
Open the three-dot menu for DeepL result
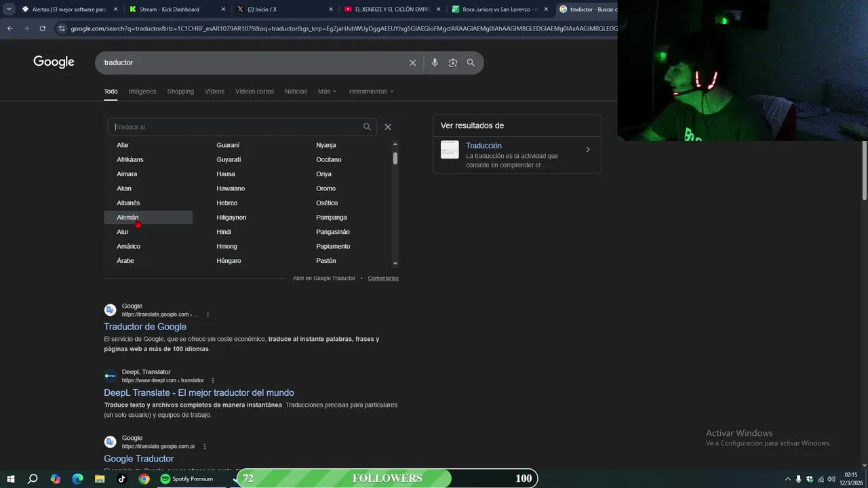tap(213, 380)
